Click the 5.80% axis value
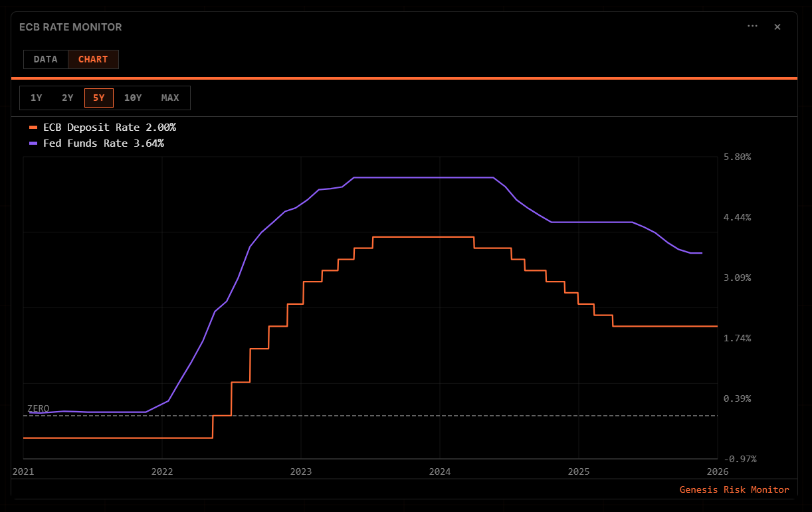Viewport: 812px width, 512px height. [x=736, y=157]
